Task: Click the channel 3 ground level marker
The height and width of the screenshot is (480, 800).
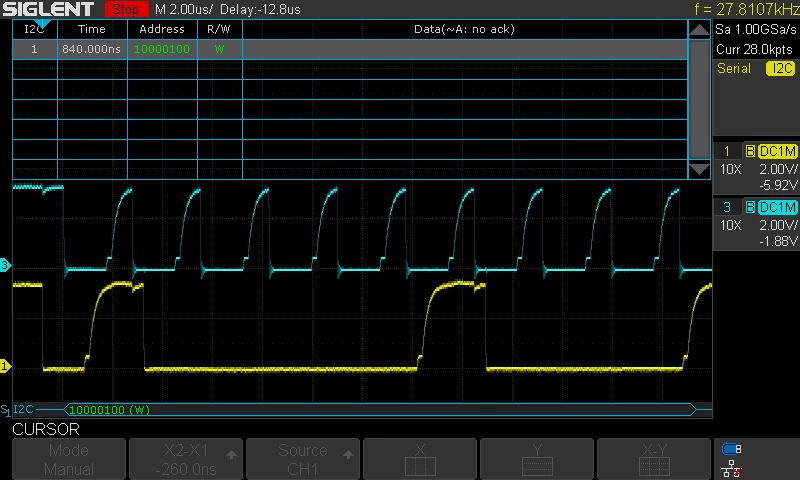Action: [x=5, y=265]
